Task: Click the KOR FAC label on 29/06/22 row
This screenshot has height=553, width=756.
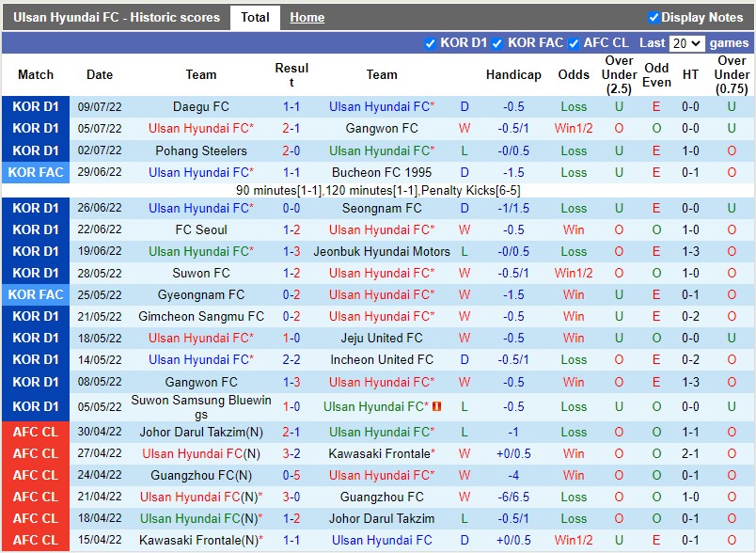Action: (36, 173)
